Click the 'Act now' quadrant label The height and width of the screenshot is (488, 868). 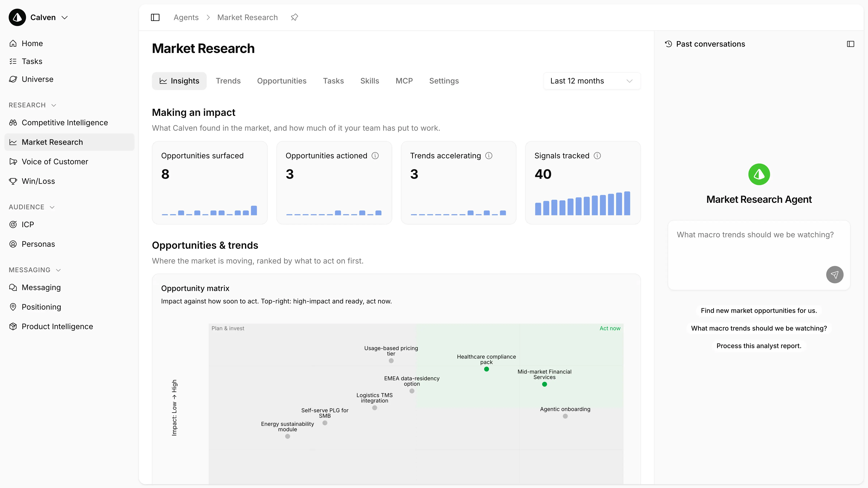(x=610, y=328)
